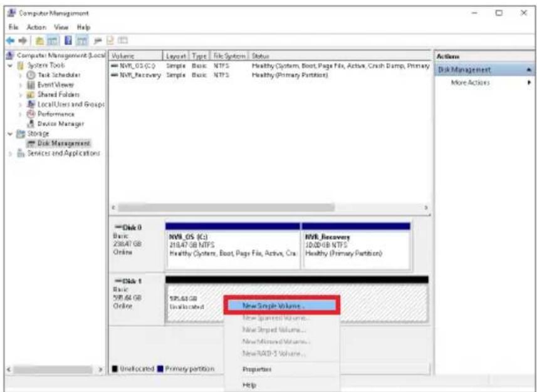The image size is (537, 392).
Task: Choose Properties in the context menu
Action: [282, 369]
